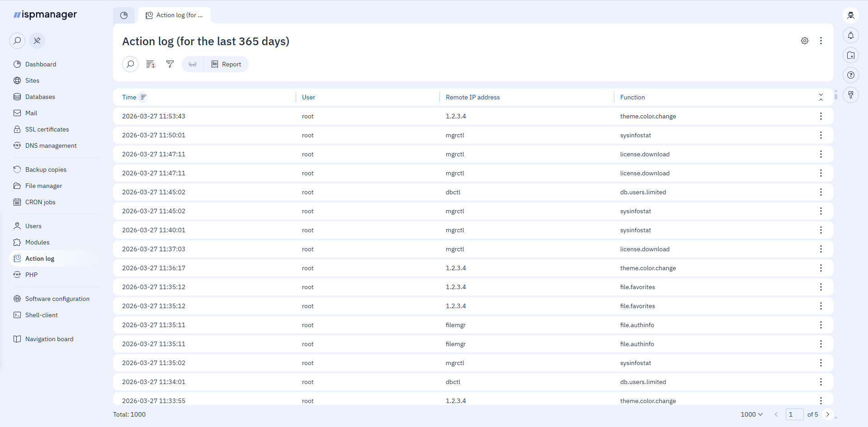This screenshot has height=427, width=868.
Task: Sort by Remote IP address column
Action: coord(473,97)
